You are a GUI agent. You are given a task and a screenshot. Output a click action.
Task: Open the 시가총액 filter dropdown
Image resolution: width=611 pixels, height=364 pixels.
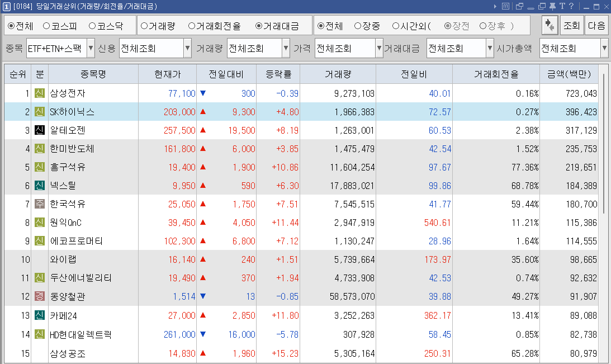tap(574, 48)
